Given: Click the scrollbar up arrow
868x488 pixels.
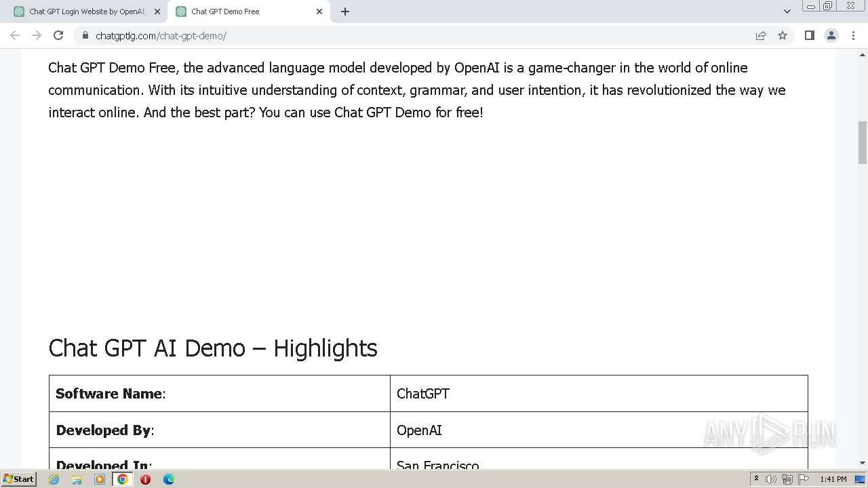Looking at the screenshot, I should 863,54.
